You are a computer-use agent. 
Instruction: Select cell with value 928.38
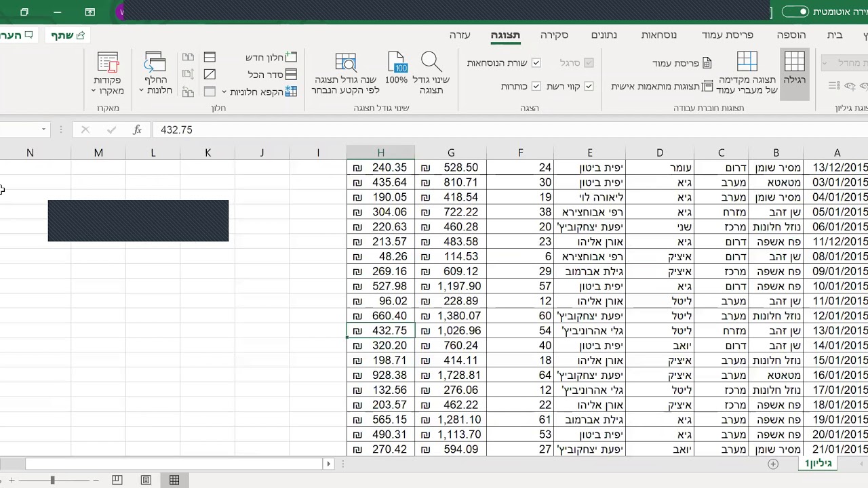pos(380,375)
